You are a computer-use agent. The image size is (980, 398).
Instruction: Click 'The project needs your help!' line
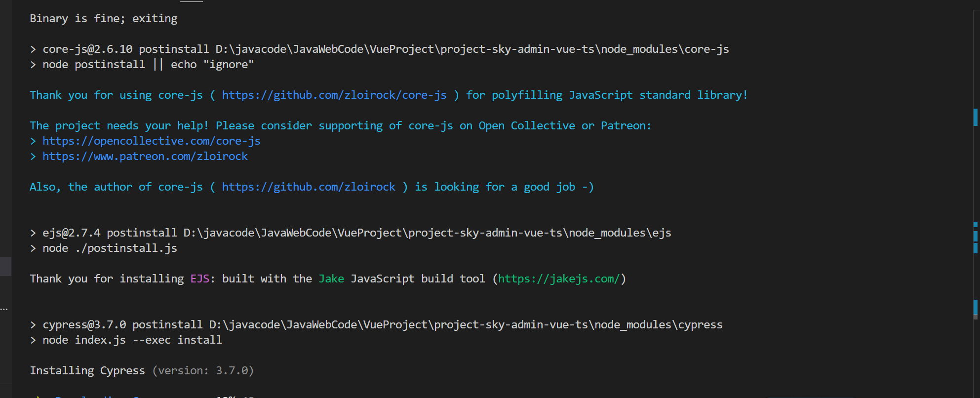[x=341, y=125]
